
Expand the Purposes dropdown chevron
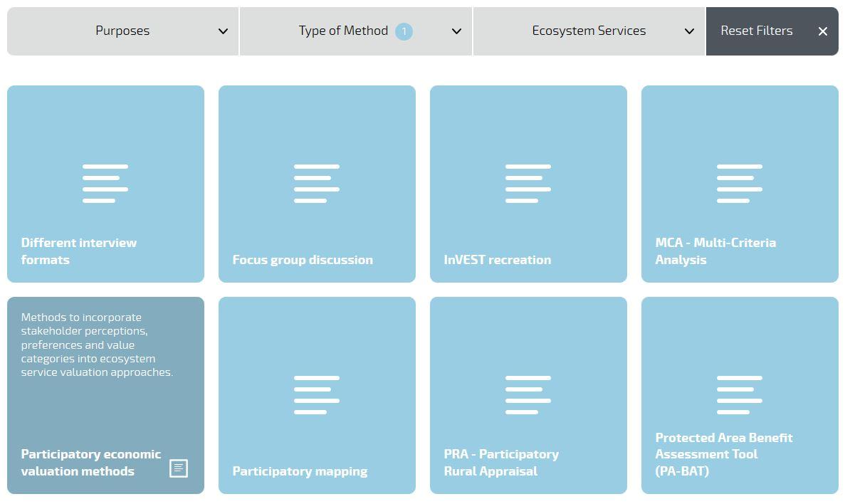223,31
